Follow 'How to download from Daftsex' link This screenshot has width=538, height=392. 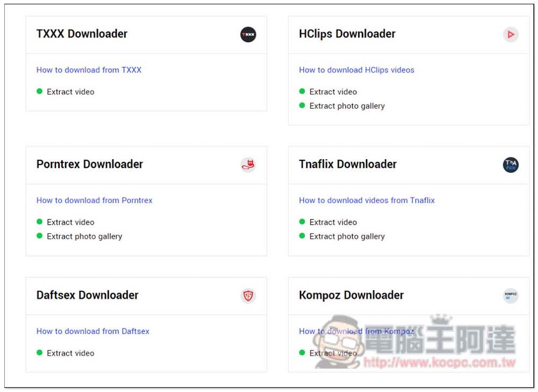point(93,331)
